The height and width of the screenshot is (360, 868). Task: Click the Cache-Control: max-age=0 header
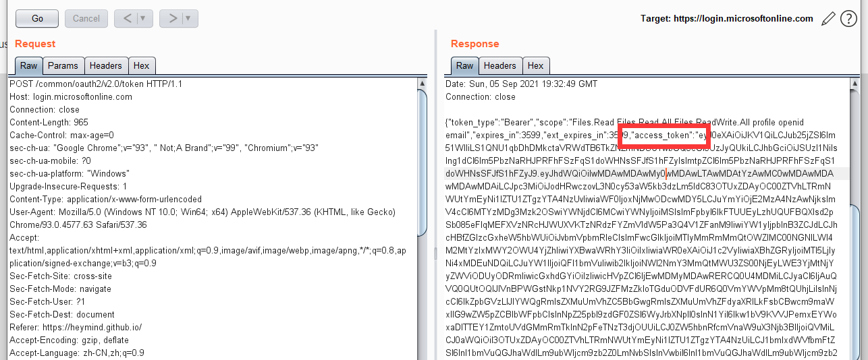[x=62, y=135]
